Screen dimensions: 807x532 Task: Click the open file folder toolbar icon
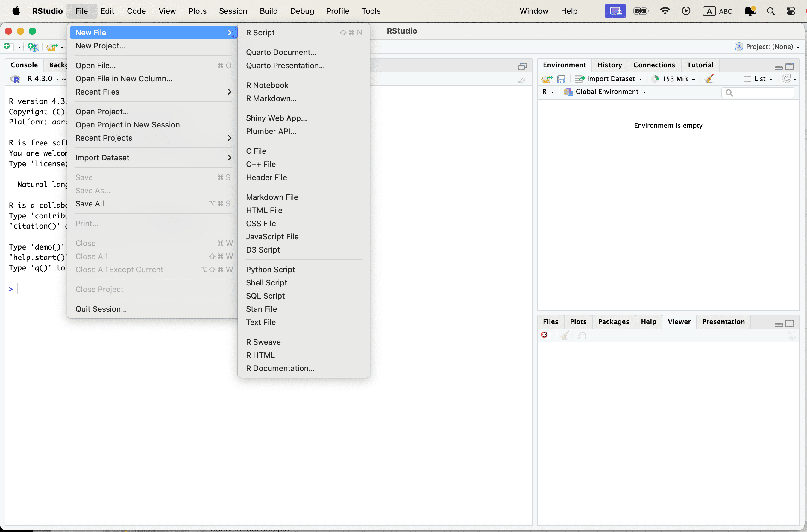[x=51, y=47]
